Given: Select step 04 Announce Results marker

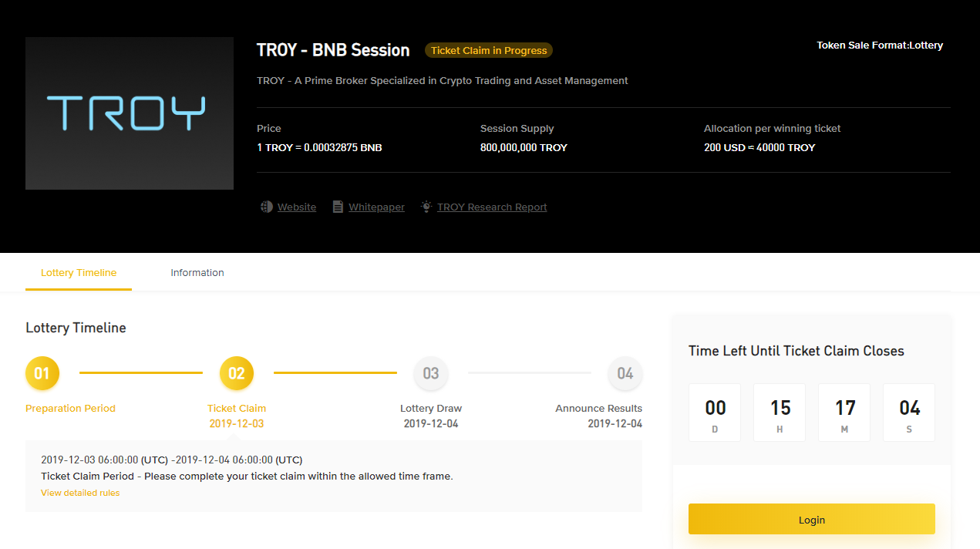Looking at the screenshot, I should click(x=625, y=373).
